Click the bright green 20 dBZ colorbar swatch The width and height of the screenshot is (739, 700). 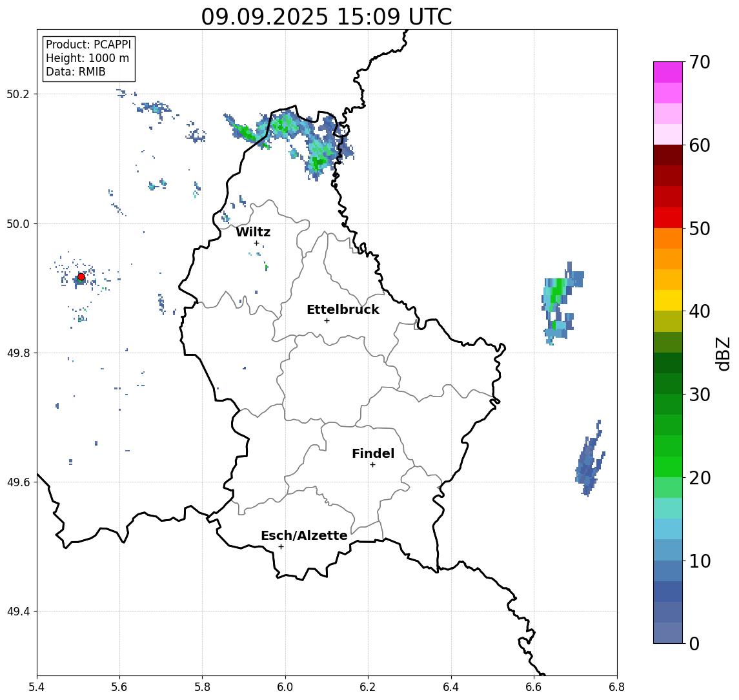click(x=668, y=466)
